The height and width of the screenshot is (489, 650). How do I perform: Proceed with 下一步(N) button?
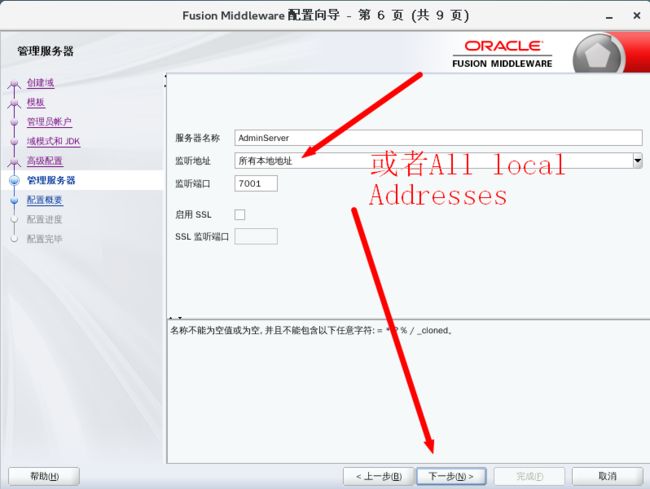click(x=451, y=476)
